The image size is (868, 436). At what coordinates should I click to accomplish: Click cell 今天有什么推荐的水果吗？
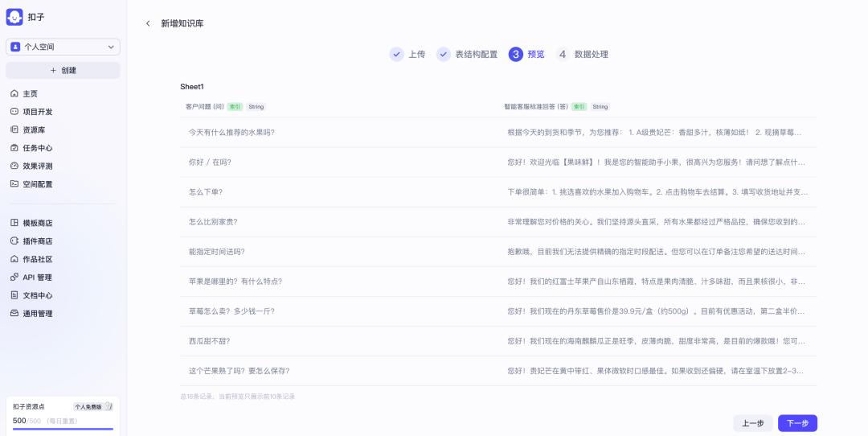point(232,133)
